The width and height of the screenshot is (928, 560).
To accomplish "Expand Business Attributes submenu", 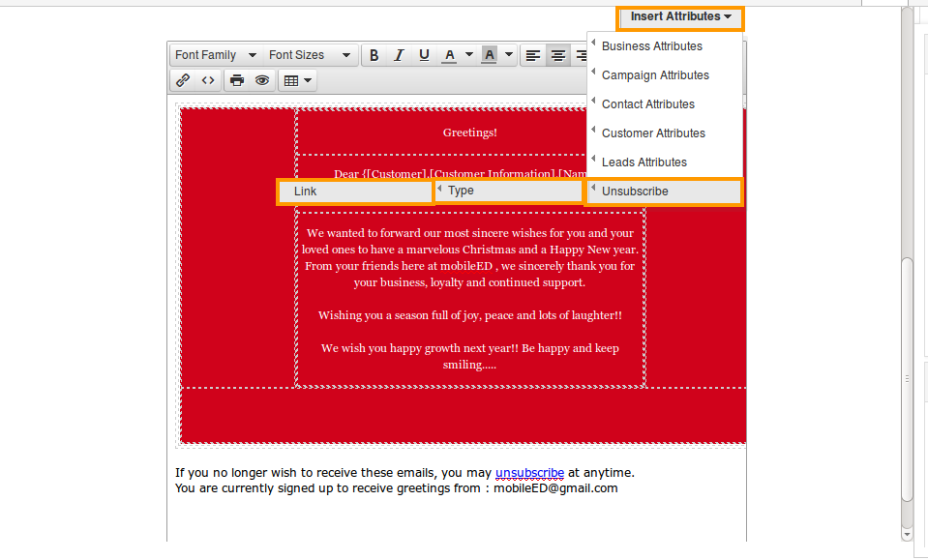I will click(665, 46).
